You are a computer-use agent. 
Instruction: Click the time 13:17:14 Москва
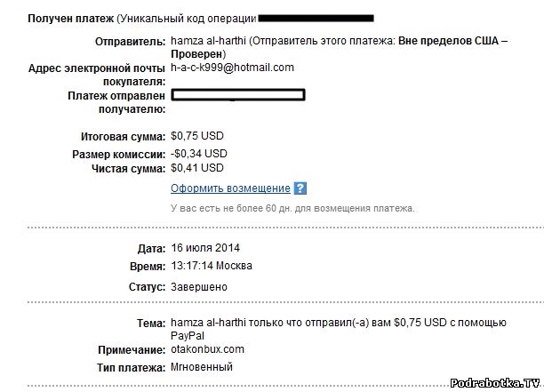point(211,266)
